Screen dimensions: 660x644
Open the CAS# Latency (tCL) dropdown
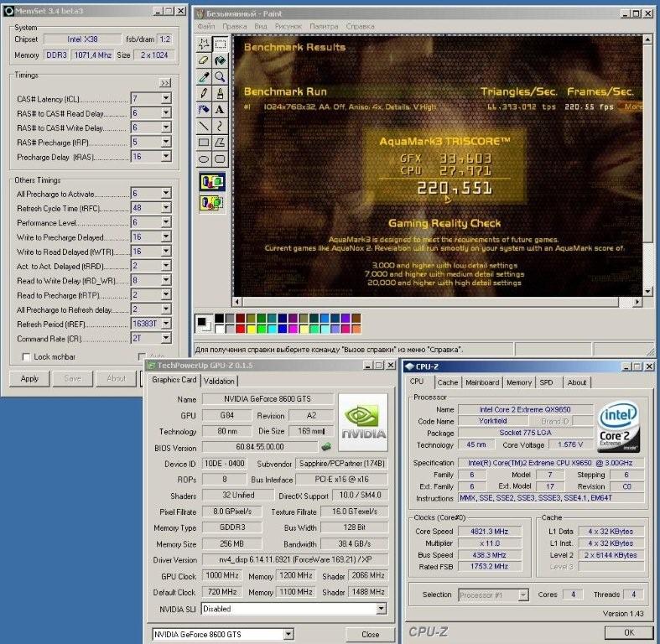(166, 98)
